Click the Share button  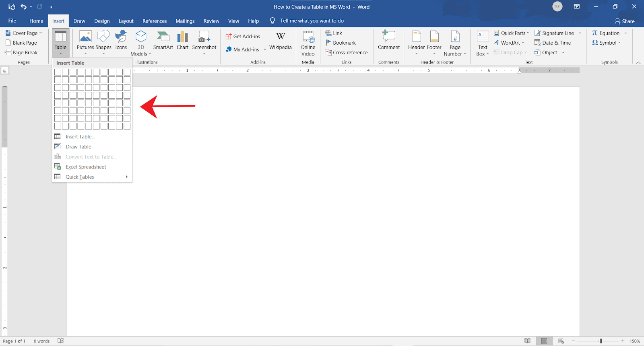click(x=625, y=21)
